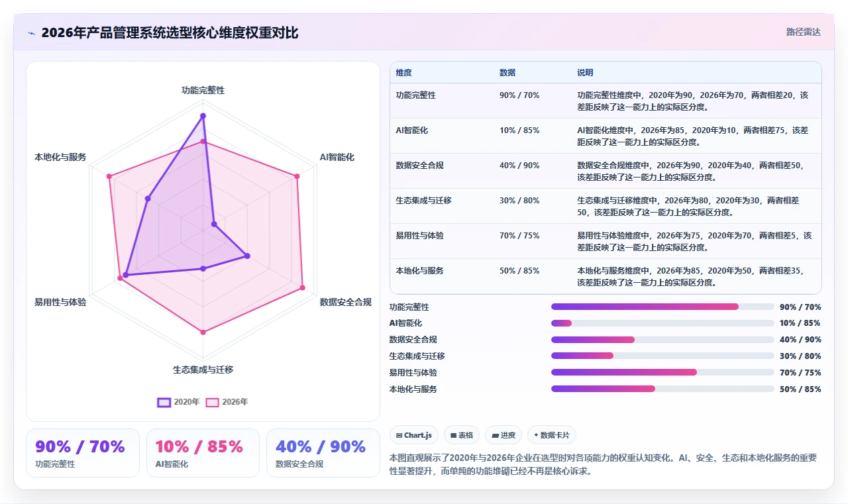The height and width of the screenshot is (504, 848).
Task: Click the 数据安全合规 radar axis label
Action: pyautogui.click(x=346, y=302)
